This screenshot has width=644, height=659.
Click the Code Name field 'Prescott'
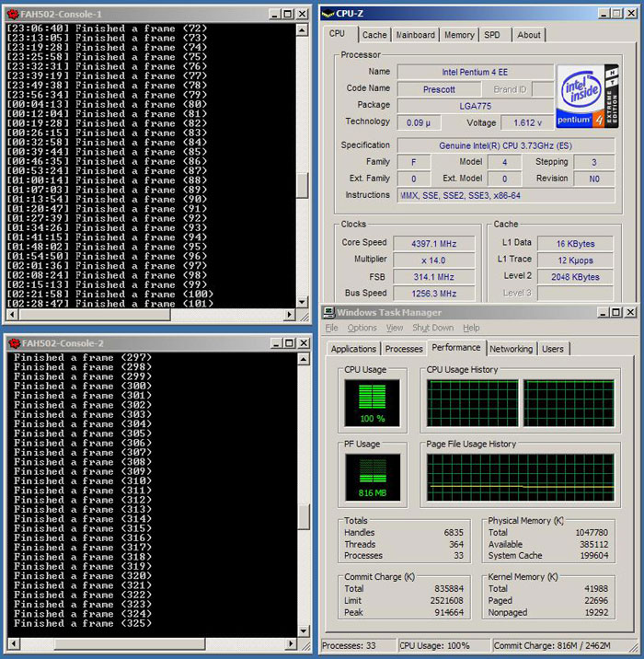tap(439, 89)
